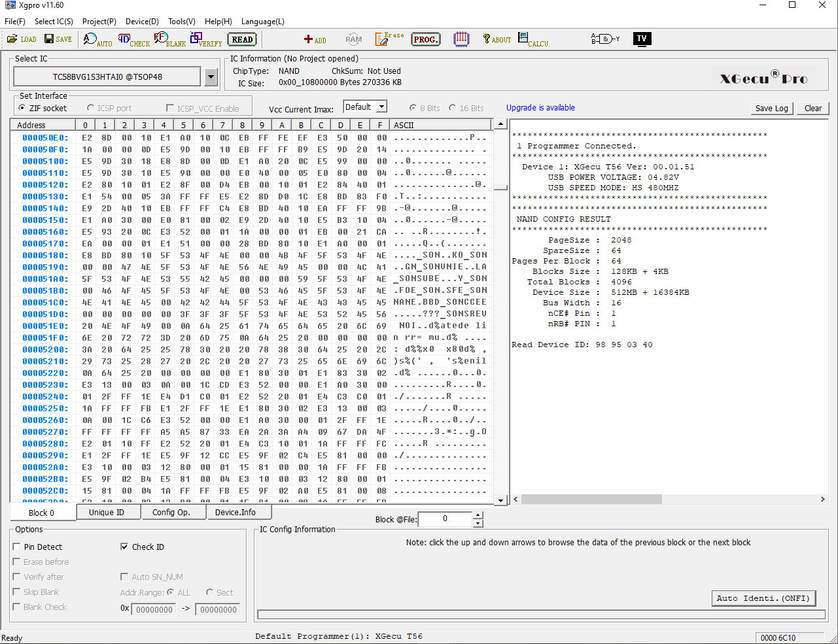Enable the Pin Detect checkbox
The width and height of the screenshot is (838, 644).
tap(16, 547)
